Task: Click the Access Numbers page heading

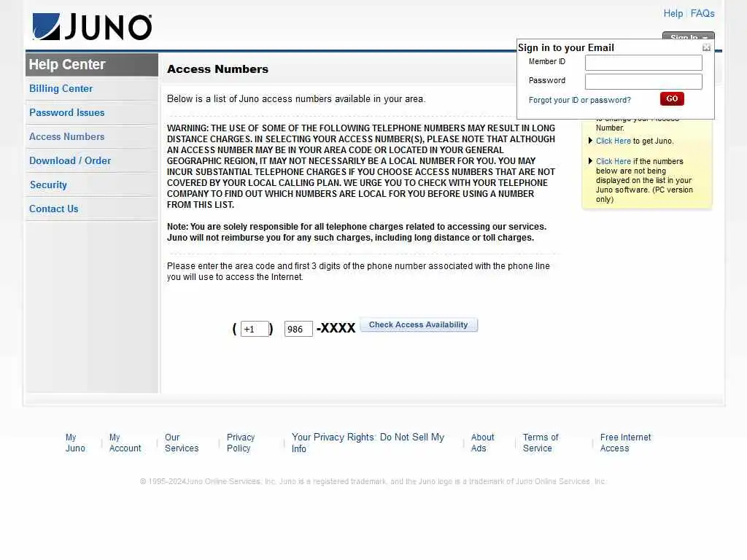Action: (217, 69)
